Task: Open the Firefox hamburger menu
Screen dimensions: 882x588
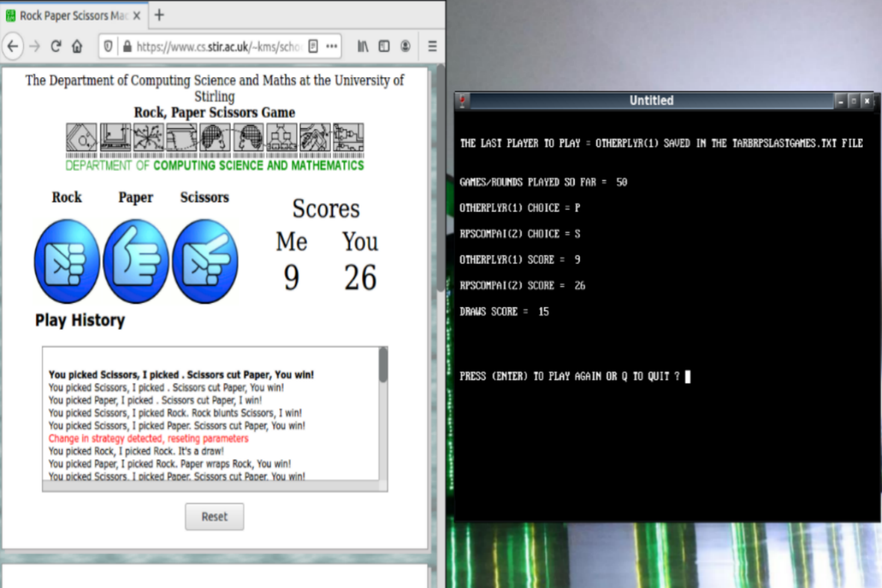Action: 432,46
